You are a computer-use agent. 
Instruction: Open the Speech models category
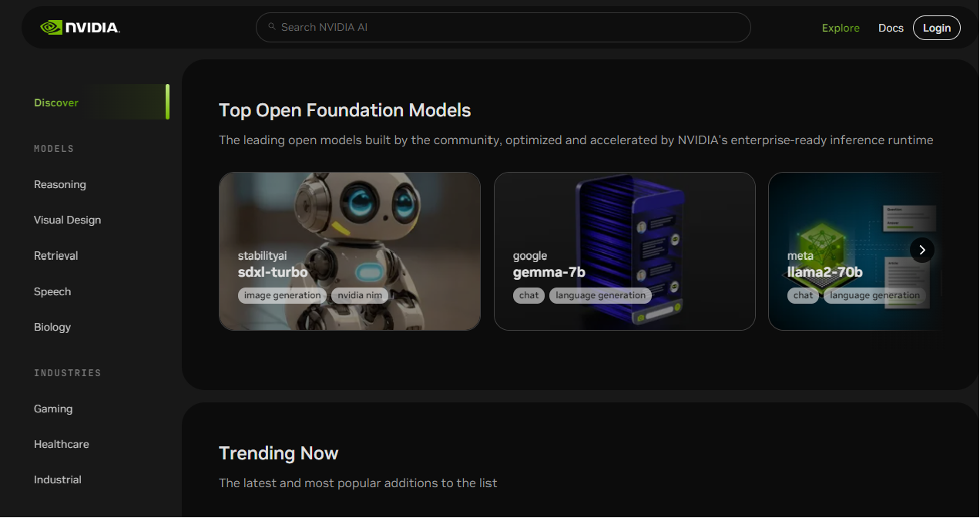coord(52,291)
